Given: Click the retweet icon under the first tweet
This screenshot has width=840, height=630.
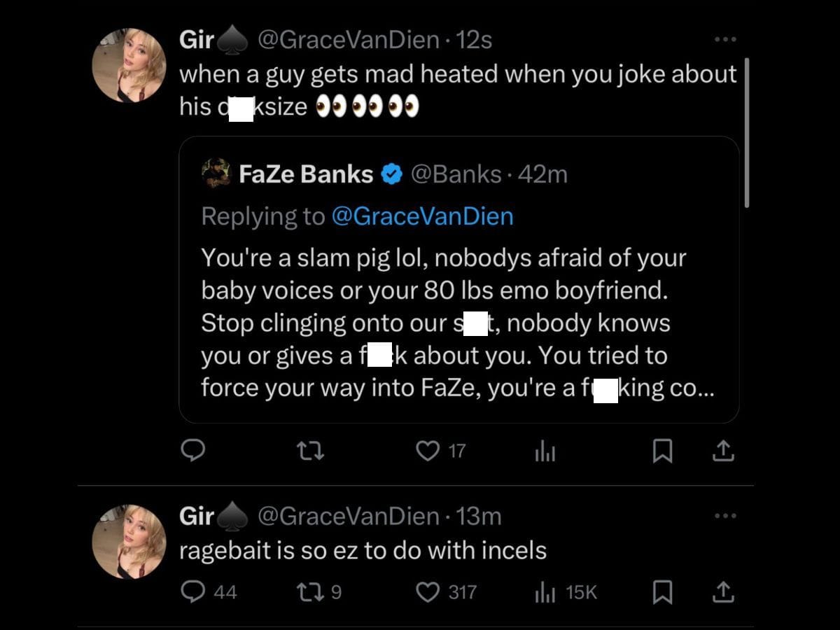Looking at the screenshot, I should (311, 451).
